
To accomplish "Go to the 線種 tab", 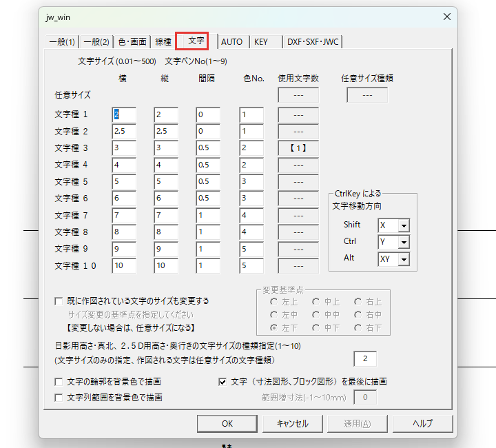I will pyautogui.click(x=163, y=42).
